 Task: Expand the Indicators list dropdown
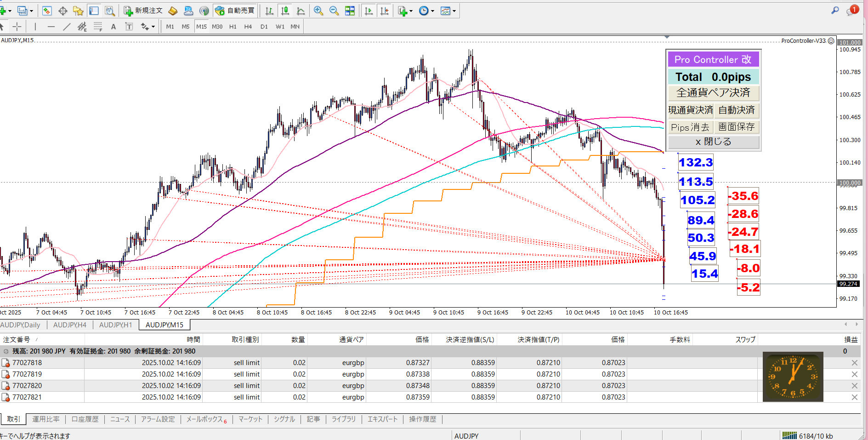point(405,11)
